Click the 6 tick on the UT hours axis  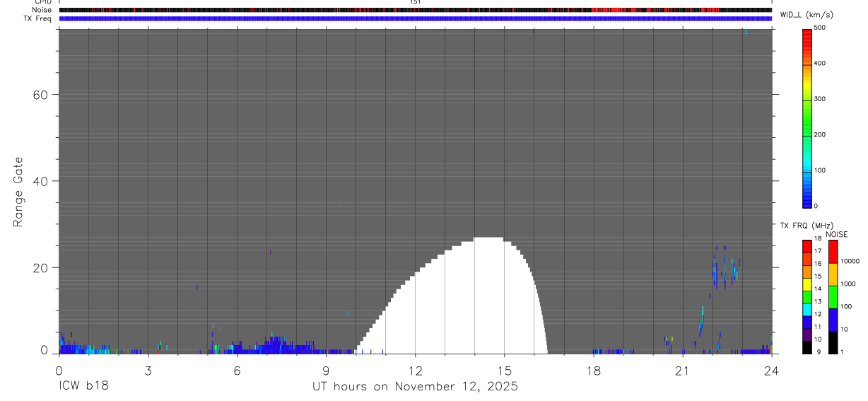237,371
